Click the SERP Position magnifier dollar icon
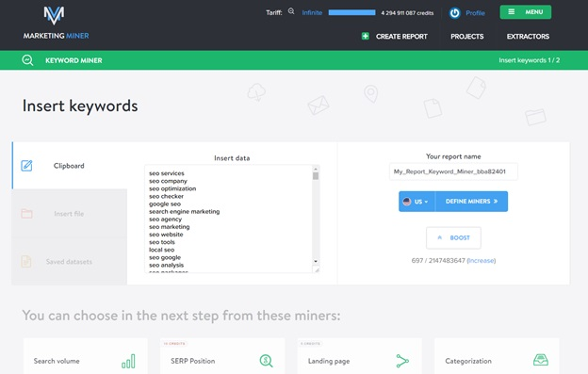The height and width of the screenshot is (374, 588). (266, 361)
